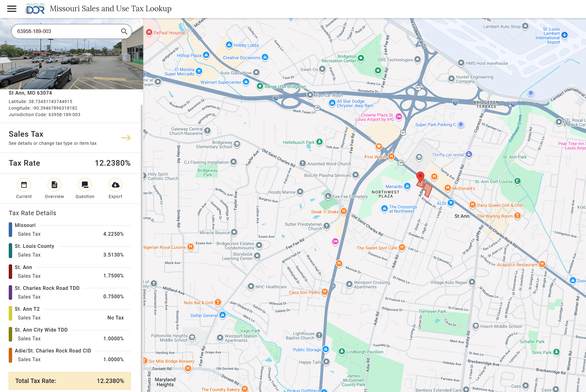Click the Missouri 4.2250% sales tax value

[x=114, y=234]
